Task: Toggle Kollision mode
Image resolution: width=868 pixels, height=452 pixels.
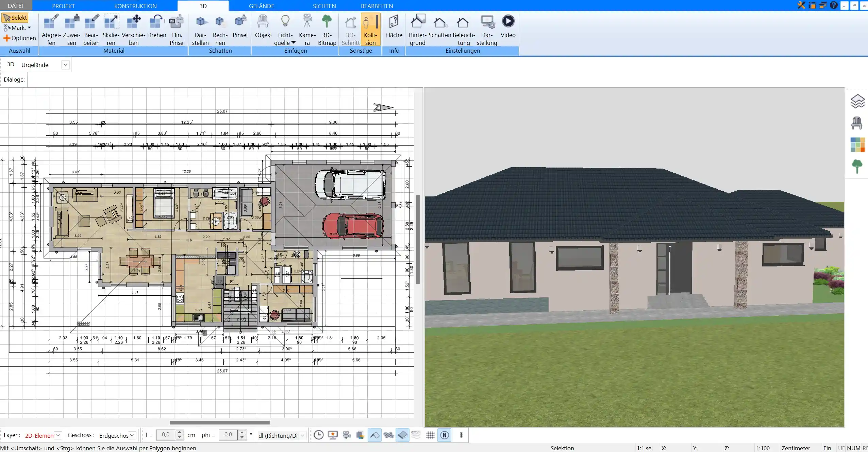Action: (x=370, y=30)
